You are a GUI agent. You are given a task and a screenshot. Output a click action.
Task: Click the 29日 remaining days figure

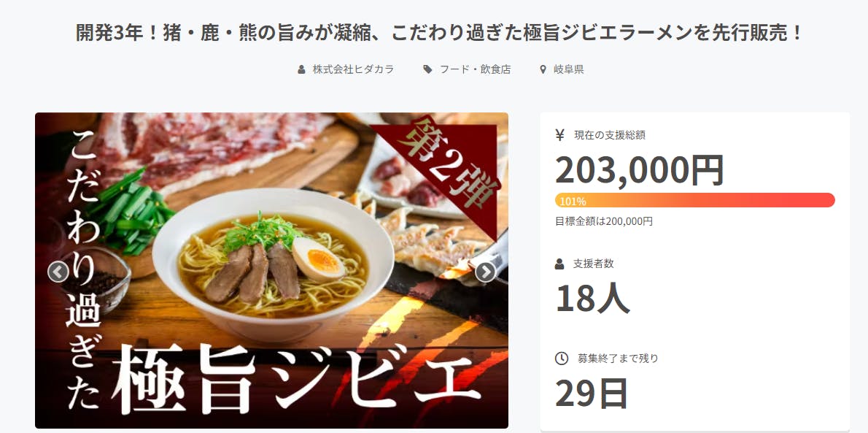pyautogui.click(x=592, y=393)
